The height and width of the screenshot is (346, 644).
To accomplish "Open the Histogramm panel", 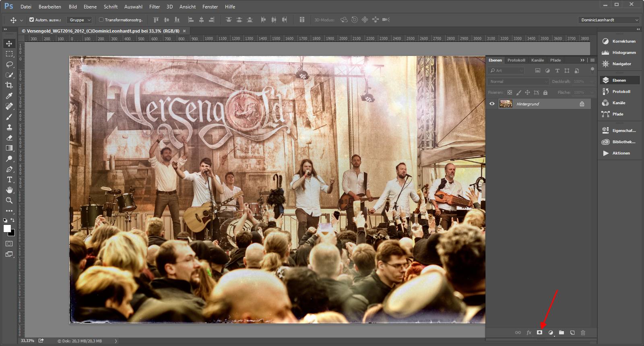I will [x=619, y=52].
